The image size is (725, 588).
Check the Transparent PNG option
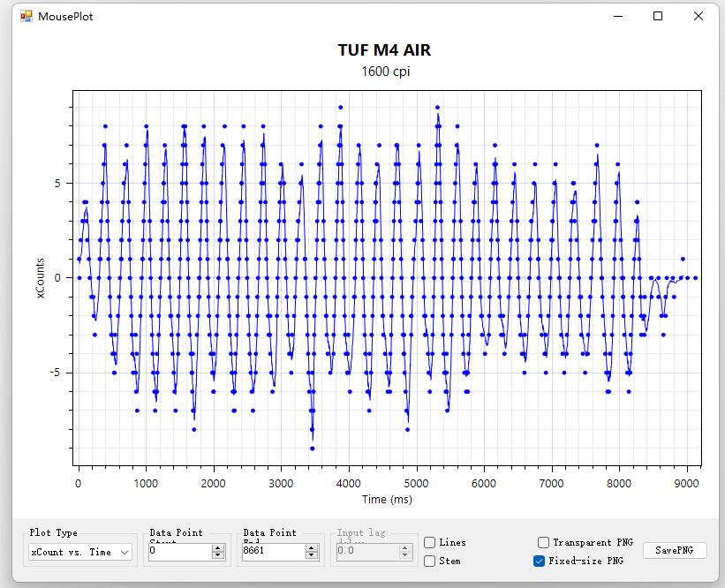click(x=544, y=542)
